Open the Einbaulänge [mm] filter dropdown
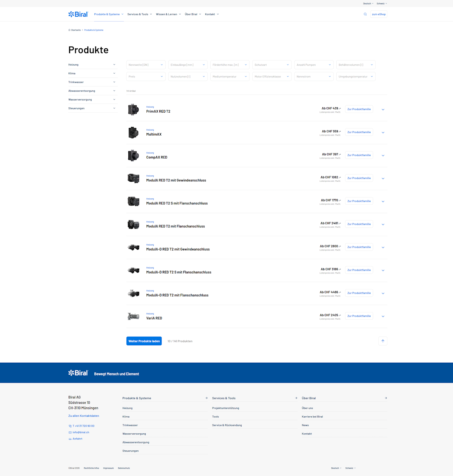453x476 pixels. click(x=188, y=65)
